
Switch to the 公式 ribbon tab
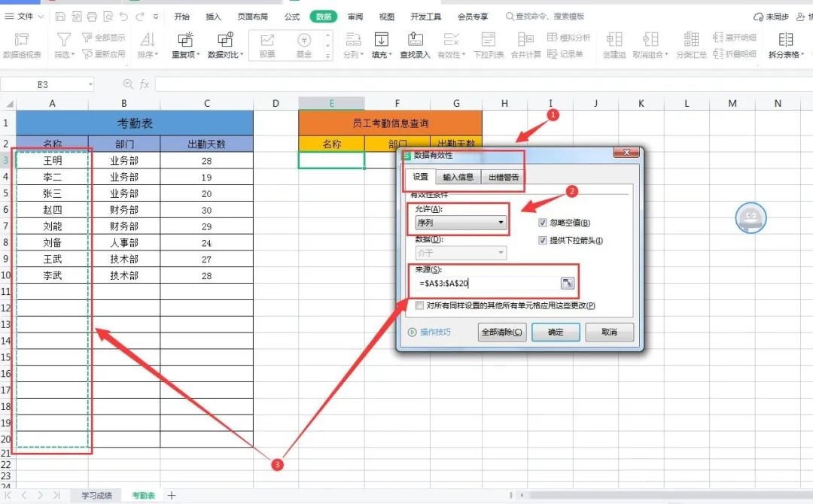click(x=292, y=17)
